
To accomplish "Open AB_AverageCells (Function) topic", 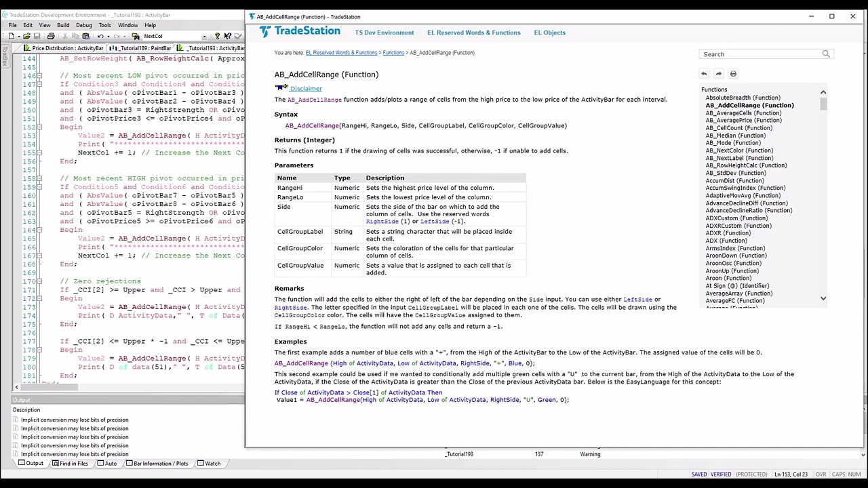I will [x=743, y=113].
